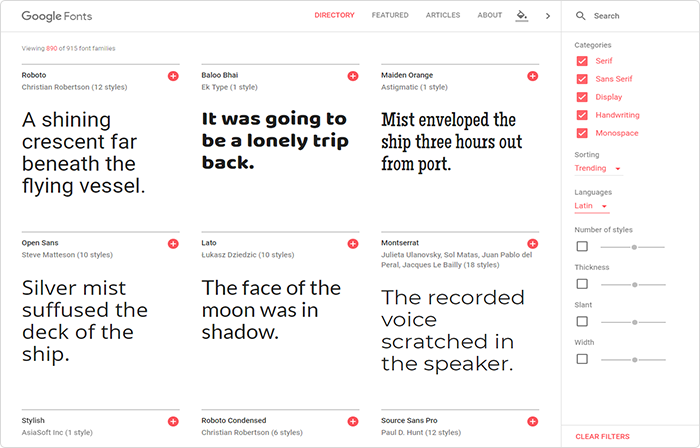Click 'Ek Type (1 style)' text
Image resolution: width=700 pixels, height=448 pixels.
229,87
